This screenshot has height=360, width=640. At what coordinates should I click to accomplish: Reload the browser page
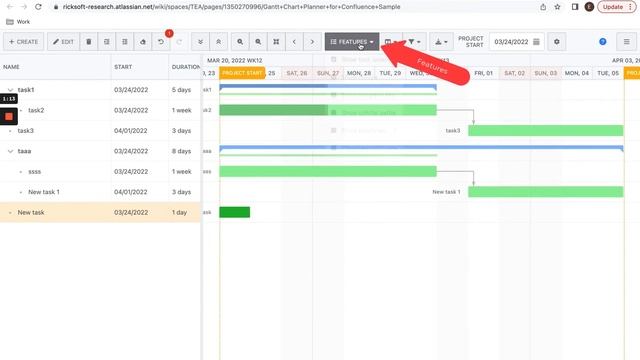tap(38, 7)
